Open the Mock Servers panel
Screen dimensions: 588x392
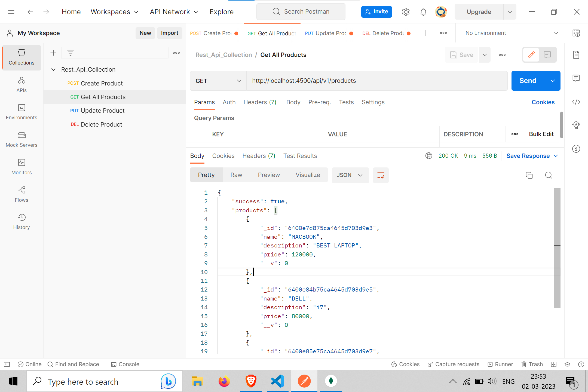[21, 139]
